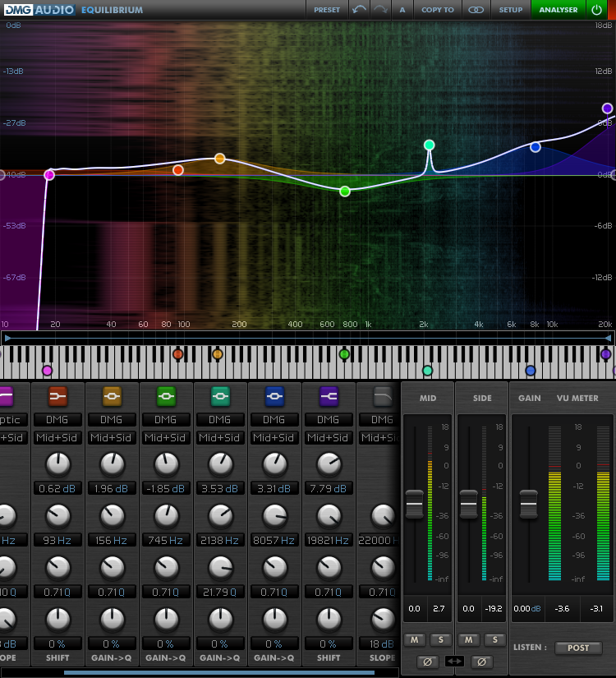Click the mid/side swap arrows icon
This screenshot has width=616, height=678.
tap(454, 661)
